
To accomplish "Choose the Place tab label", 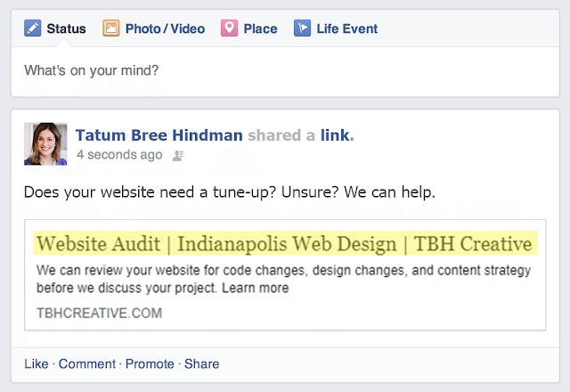I will (x=260, y=29).
